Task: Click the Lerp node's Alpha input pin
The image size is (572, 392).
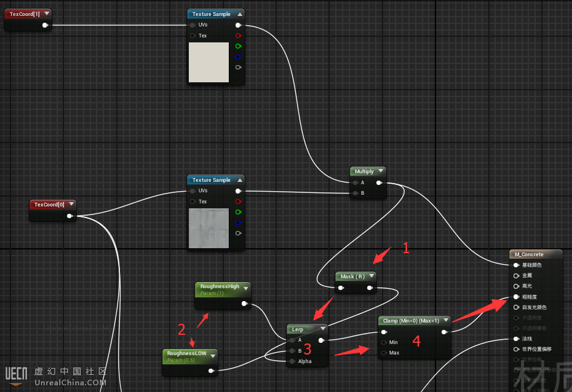Action: coord(292,361)
